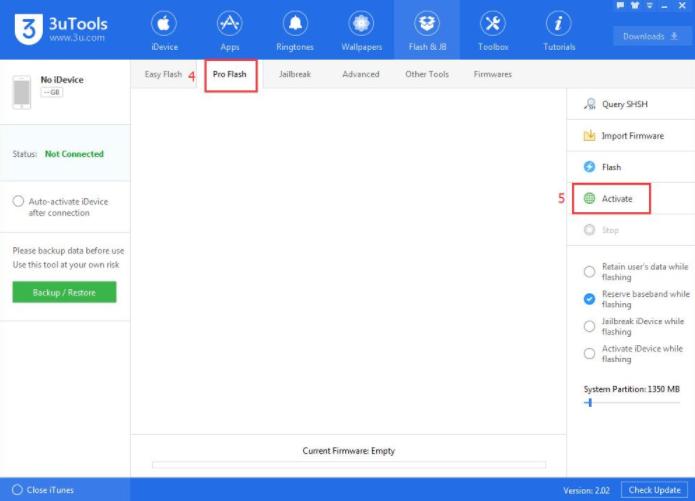Enable Jailbreak iDevice while flashing
The width and height of the screenshot is (695, 501).
click(589, 326)
